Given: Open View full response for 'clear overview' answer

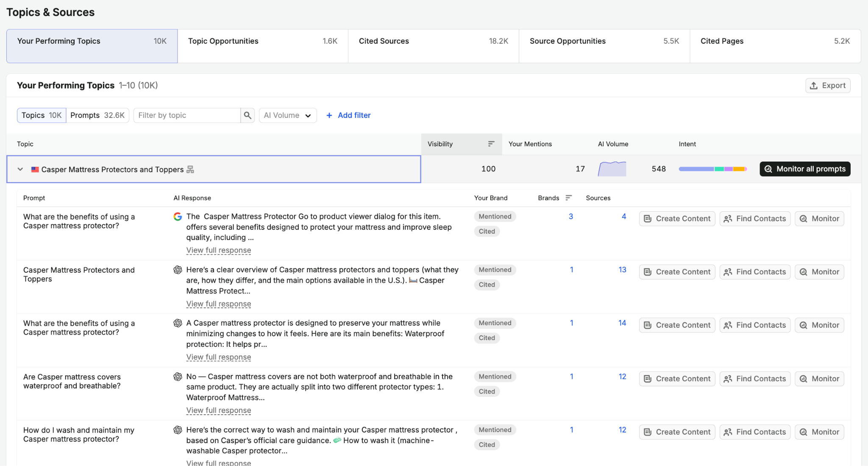Looking at the screenshot, I should 219,304.
